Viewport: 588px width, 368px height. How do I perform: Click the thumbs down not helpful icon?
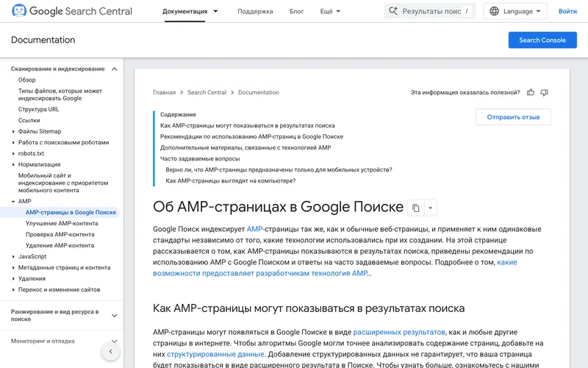tap(544, 93)
